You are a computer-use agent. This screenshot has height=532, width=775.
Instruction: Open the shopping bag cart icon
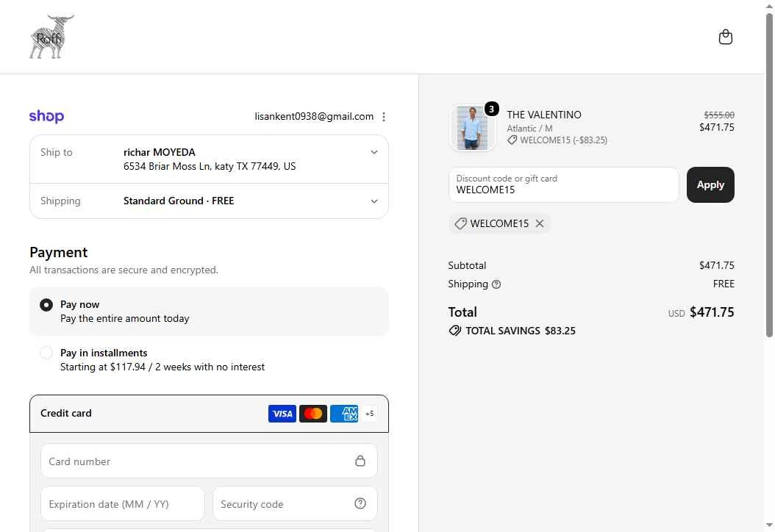(725, 37)
